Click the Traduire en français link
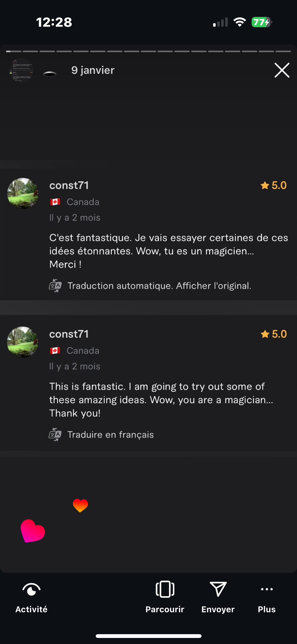 point(110,435)
